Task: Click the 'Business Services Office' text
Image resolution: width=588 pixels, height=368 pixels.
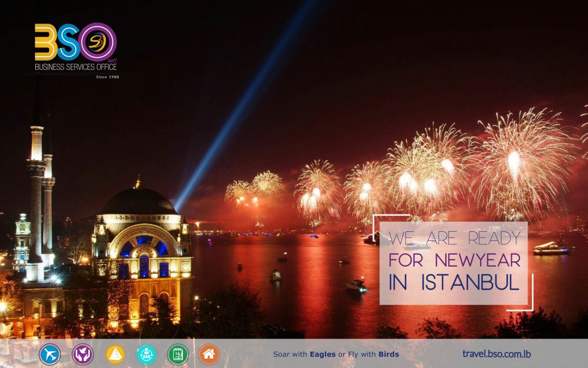Action: tap(76, 67)
